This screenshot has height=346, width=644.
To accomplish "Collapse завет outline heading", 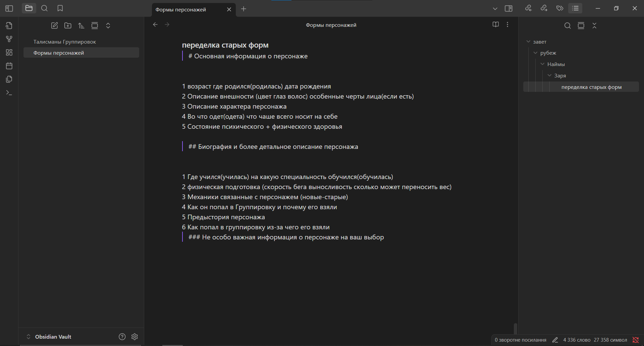I will click(x=528, y=42).
